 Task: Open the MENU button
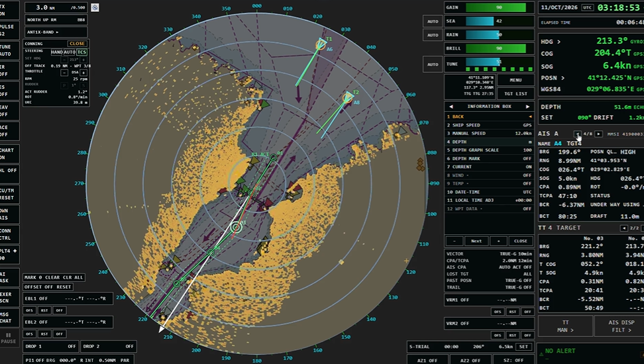[x=515, y=80]
